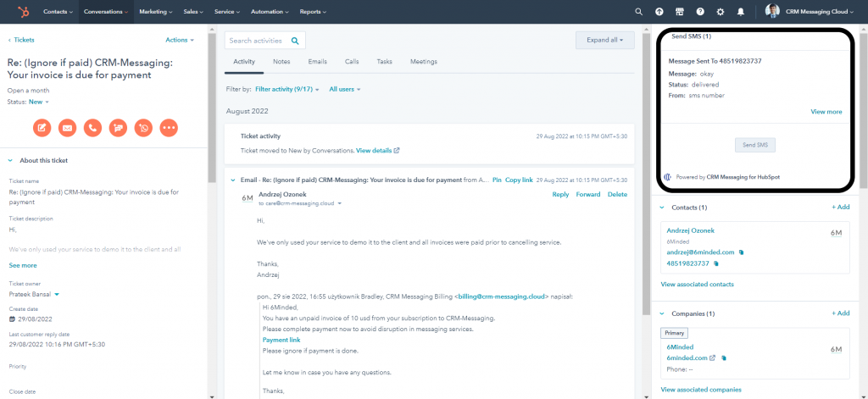Click the search activities magnifier icon

click(295, 41)
